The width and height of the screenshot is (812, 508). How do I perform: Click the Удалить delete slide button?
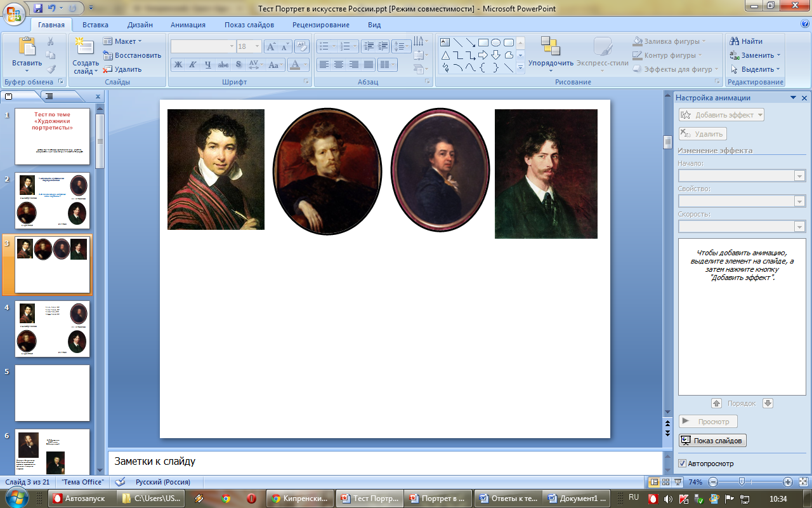122,69
